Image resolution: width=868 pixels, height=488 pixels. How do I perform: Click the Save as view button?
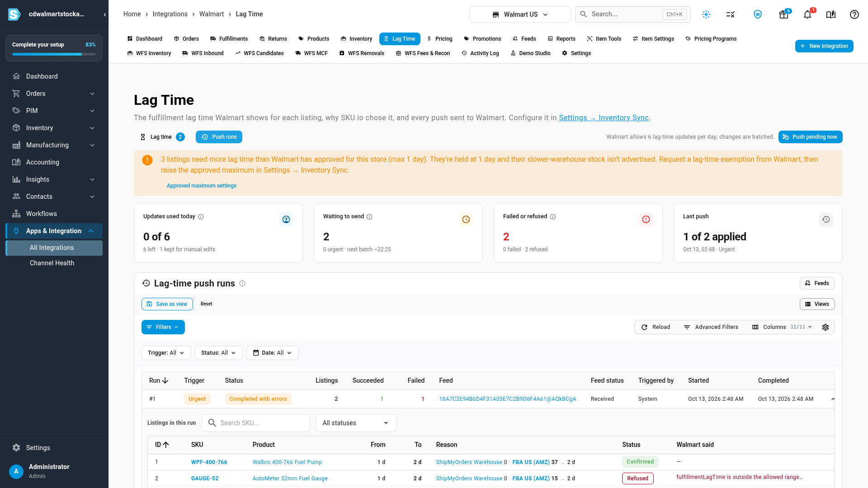[167, 304]
